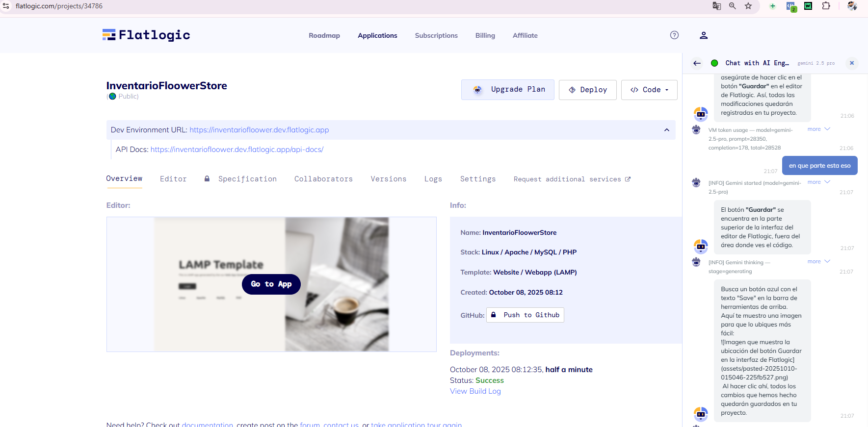The height and width of the screenshot is (427, 868).
Task: Expand 'more' on Gemini thinking message
Action: click(x=818, y=262)
